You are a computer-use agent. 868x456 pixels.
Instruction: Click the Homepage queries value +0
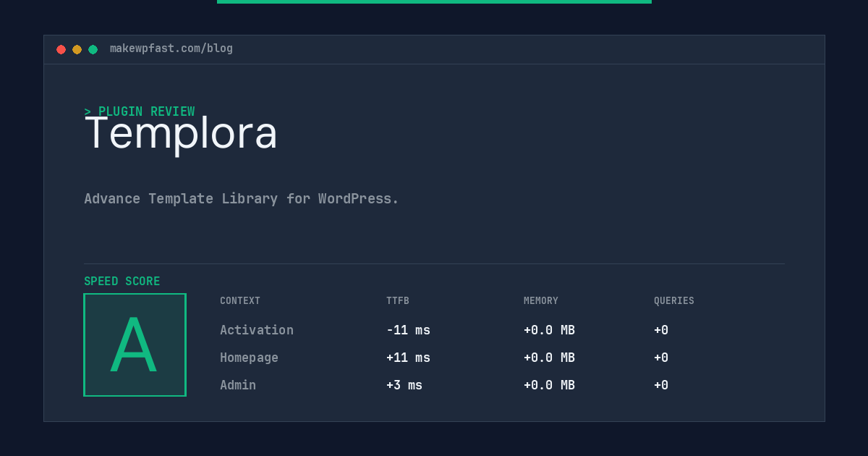click(661, 358)
